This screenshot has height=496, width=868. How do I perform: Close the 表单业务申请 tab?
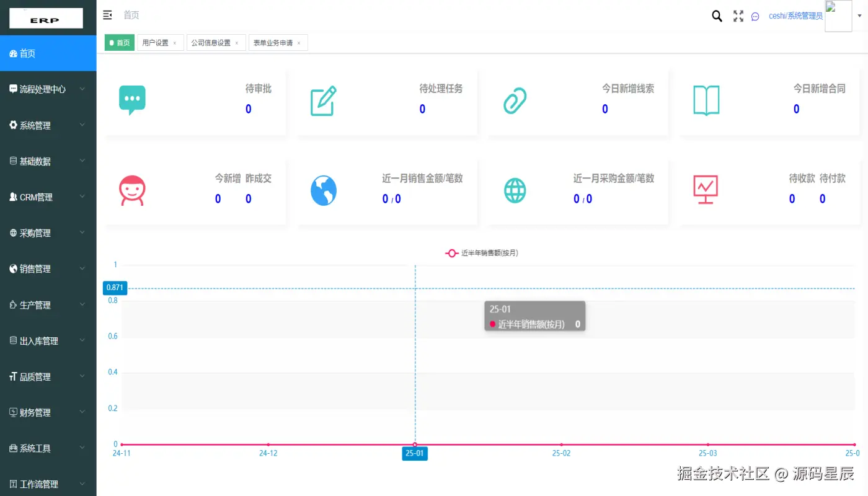(x=299, y=43)
